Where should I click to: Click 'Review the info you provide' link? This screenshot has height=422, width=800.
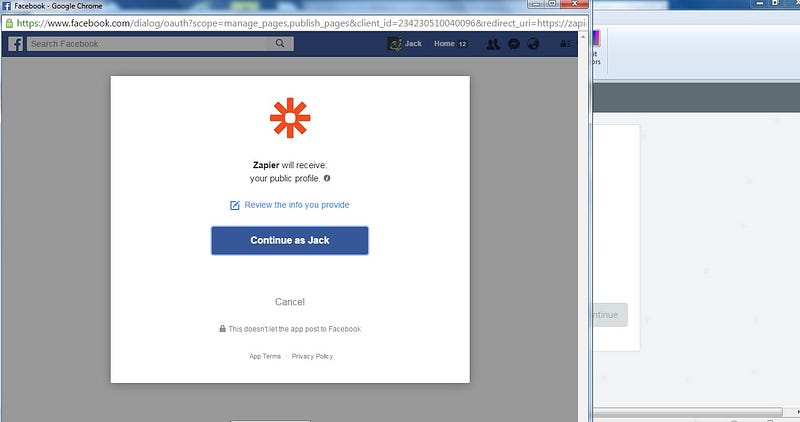[x=296, y=205]
